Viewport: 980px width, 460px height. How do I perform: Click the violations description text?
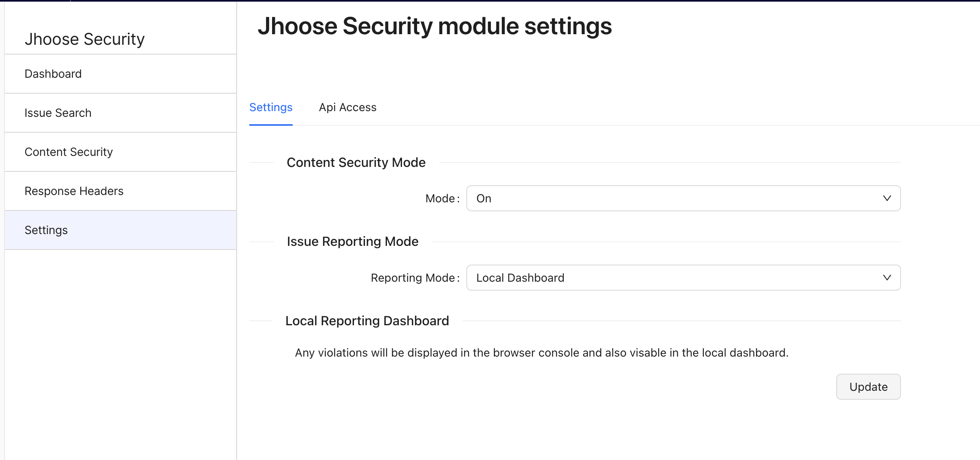(541, 353)
